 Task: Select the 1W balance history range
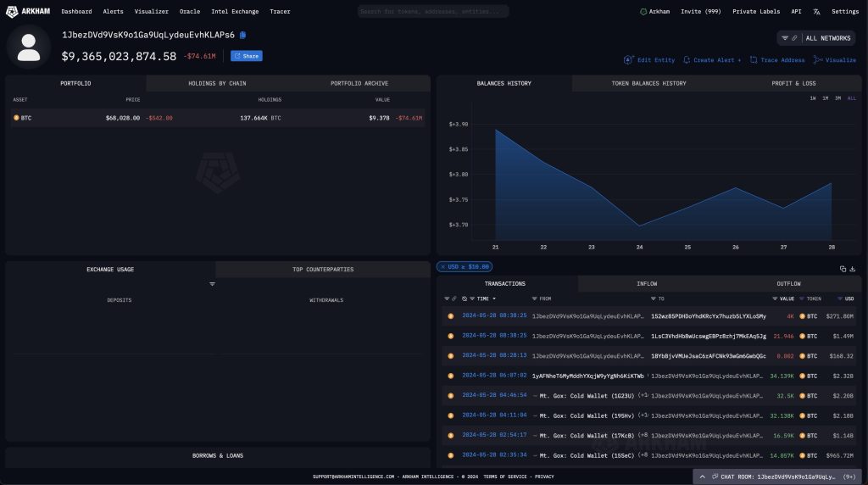pos(813,98)
